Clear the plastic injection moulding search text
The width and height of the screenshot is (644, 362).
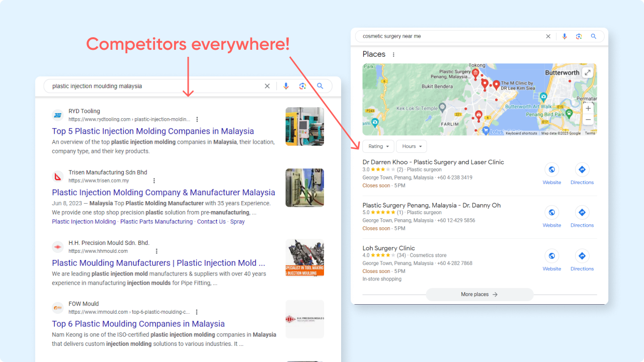point(267,86)
